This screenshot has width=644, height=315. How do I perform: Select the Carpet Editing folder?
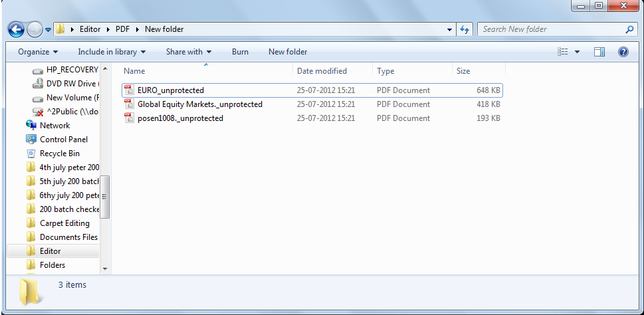tap(64, 223)
